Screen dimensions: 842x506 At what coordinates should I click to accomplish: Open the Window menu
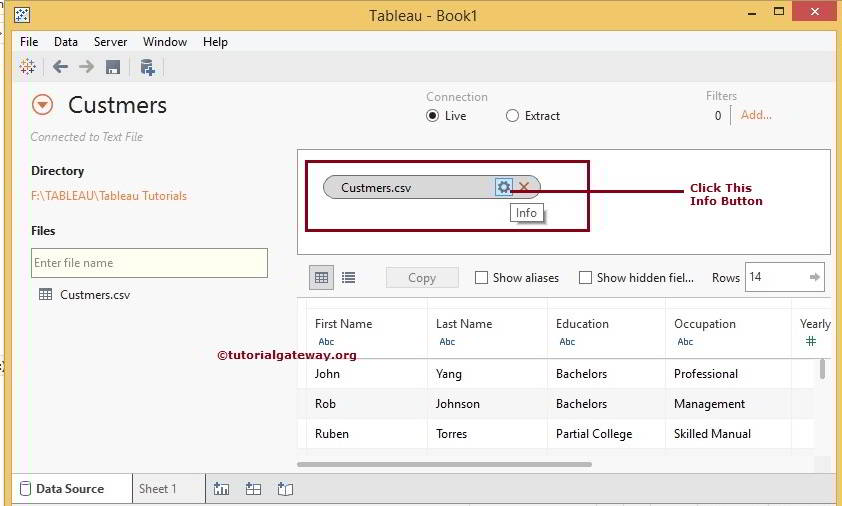point(165,42)
